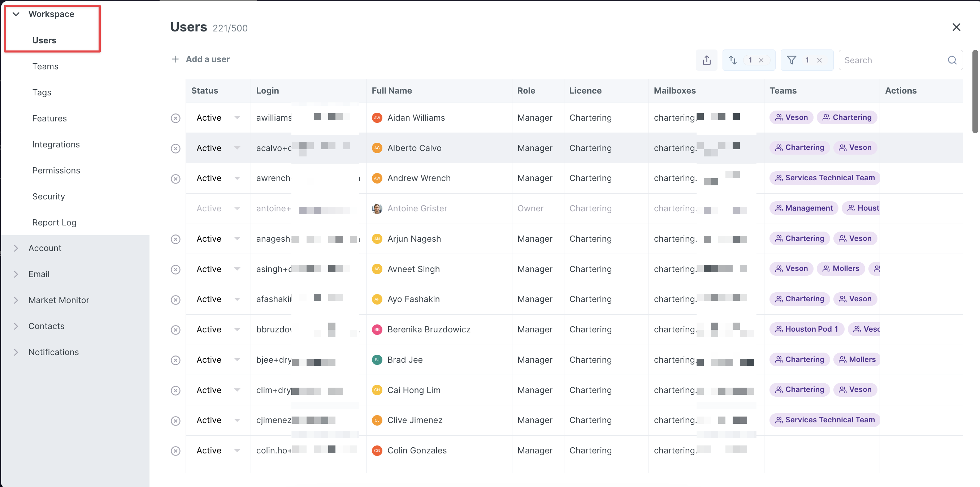Click the export users icon
Image resolution: width=980 pixels, height=487 pixels.
[706, 60]
